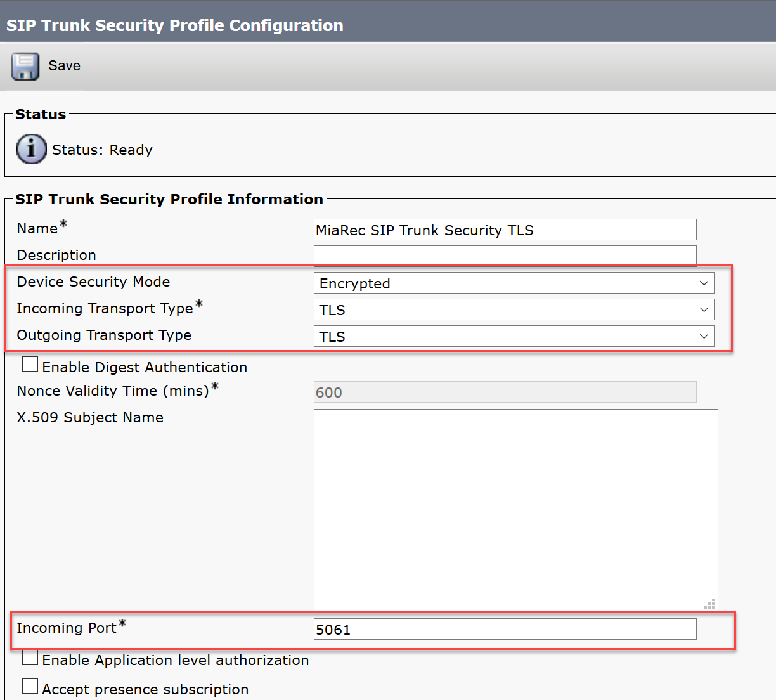Screen dimensions: 776x700
Task: Click the Nonce Validity Time field showing 600
Action: [x=505, y=392]
